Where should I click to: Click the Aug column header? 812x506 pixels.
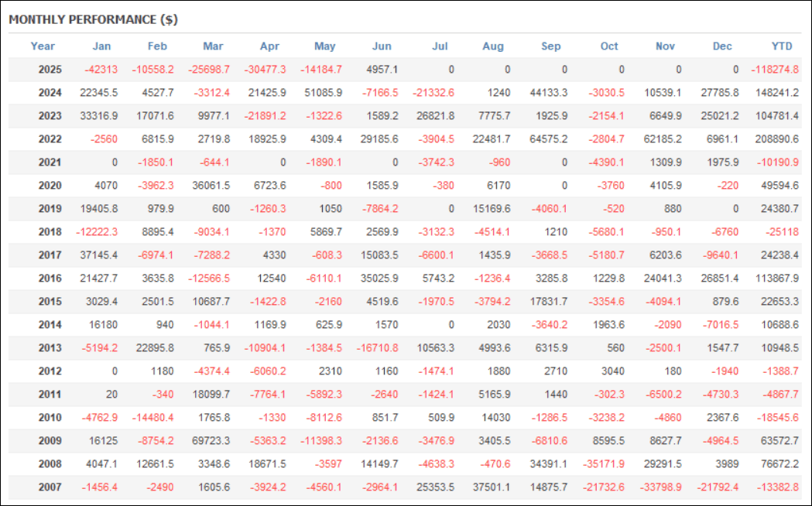pos(493,46)
